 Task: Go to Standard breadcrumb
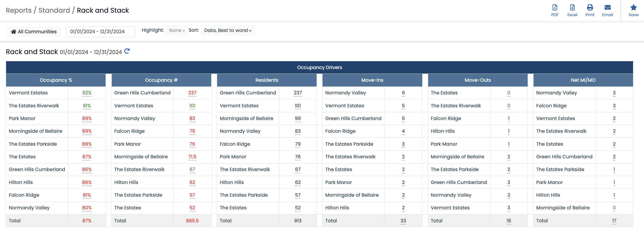pos(54,10)
